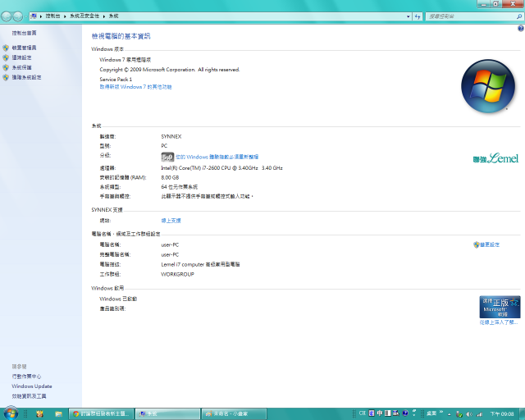
Task: Open the IME help icon in language bar
Action: (405, 413)
